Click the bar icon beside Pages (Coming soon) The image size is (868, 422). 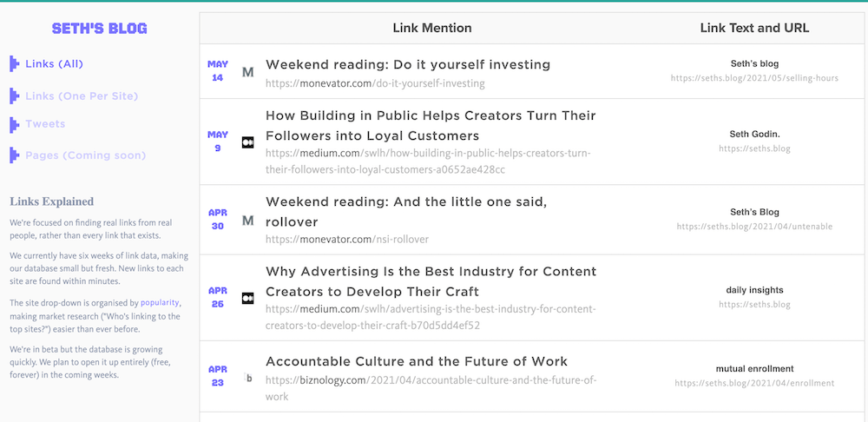tap(15, 155)
